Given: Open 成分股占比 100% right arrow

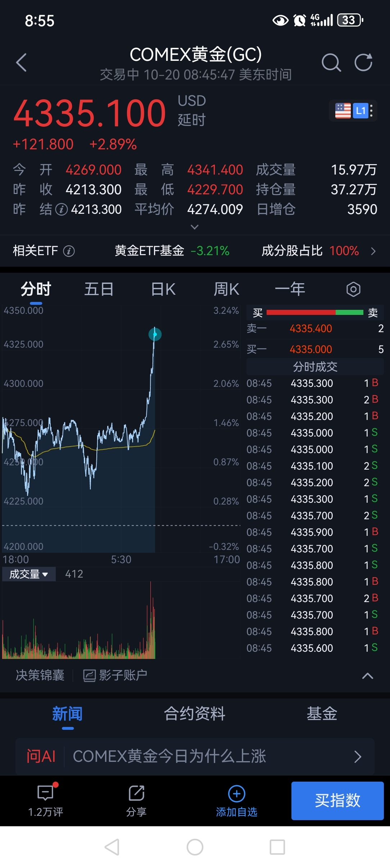Looking at the screenshot, I should [373, 251].
